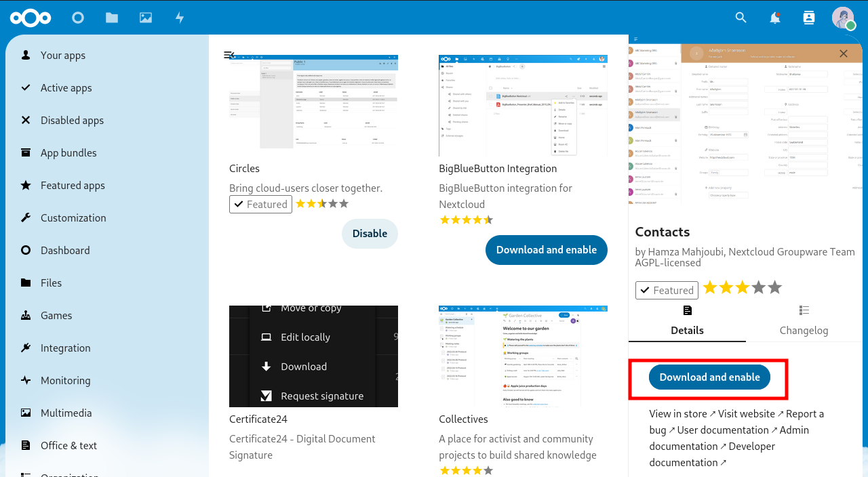Show notifications with the bell icon
Viewport: 868px width, 477px height.
tap(775, 18)
